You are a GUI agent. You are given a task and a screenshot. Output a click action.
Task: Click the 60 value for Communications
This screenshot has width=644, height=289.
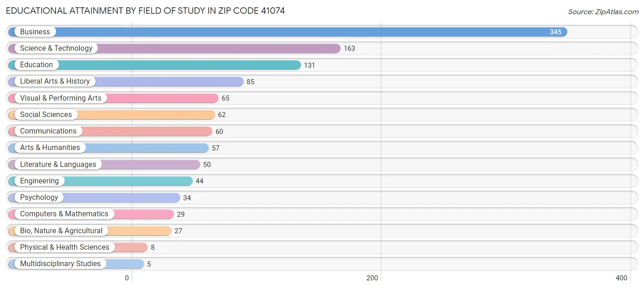219,132
